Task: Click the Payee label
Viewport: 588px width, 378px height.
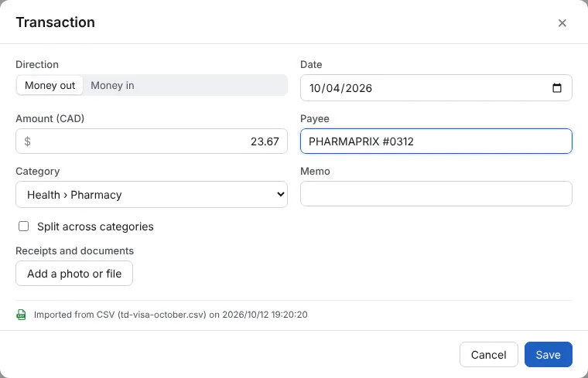Action: point(315,119)
